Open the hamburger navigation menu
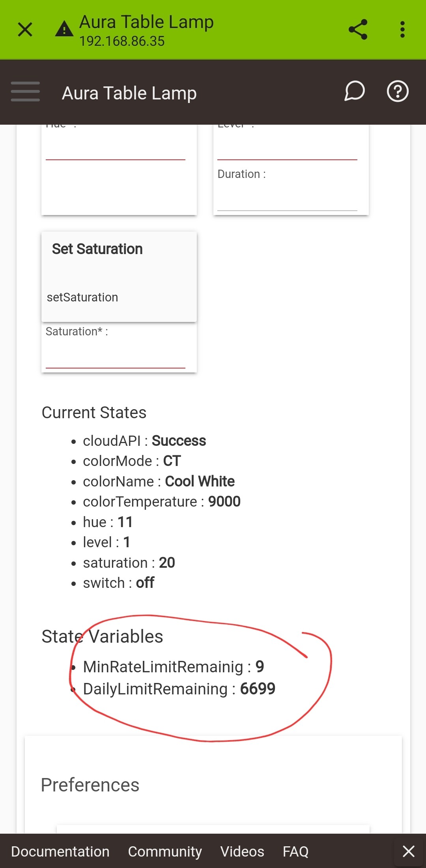The height and width of the screenshot is (868, 426). coord(25,92)
